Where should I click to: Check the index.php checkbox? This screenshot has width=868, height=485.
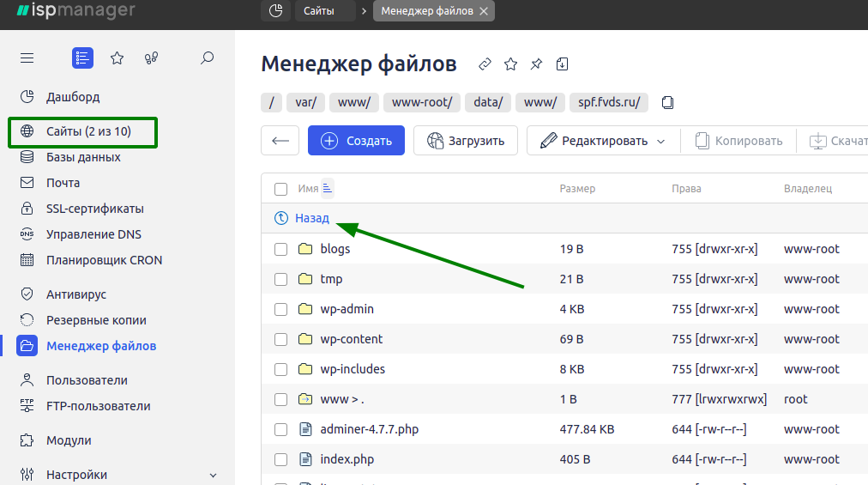[280, 459]
